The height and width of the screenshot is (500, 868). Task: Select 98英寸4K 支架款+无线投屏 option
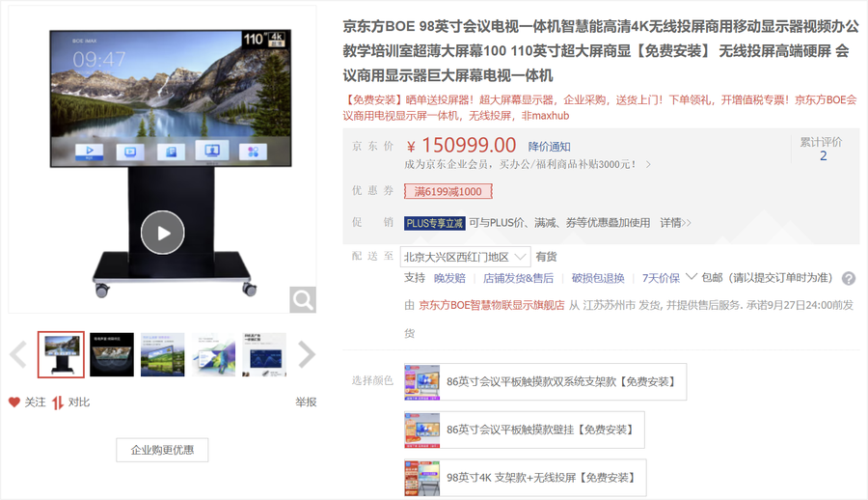[x=526, y=477]
